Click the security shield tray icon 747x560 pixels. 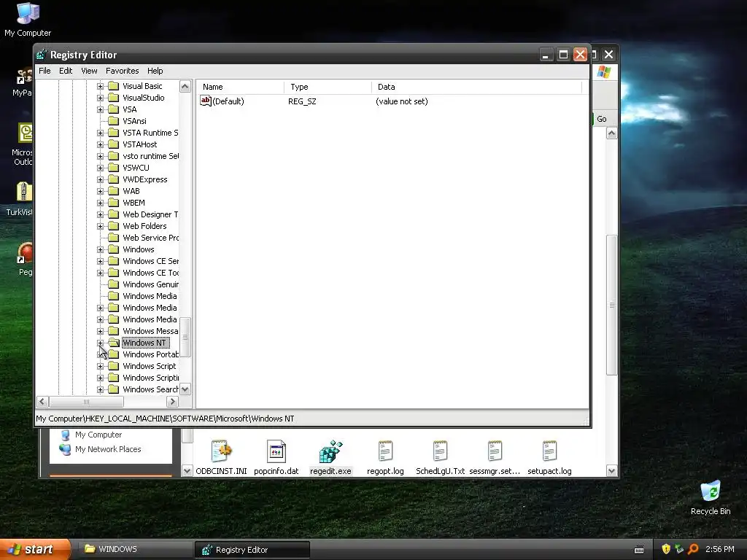(666, 549)
